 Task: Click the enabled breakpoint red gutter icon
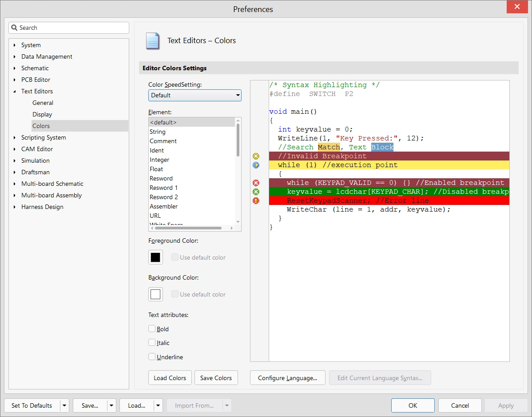[256, 183]
